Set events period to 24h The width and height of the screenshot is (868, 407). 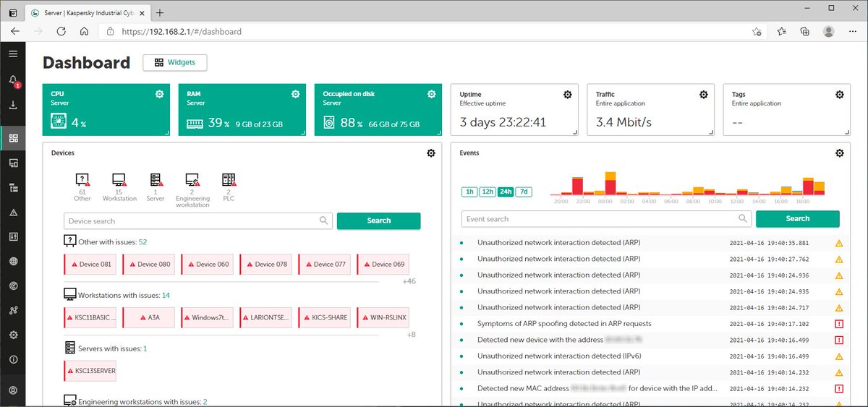point(506,192)
